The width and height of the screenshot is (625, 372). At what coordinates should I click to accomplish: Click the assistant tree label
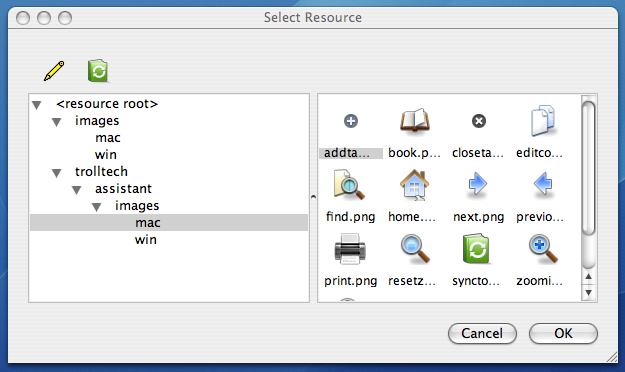pyautogui.click(x=123, y=189)
